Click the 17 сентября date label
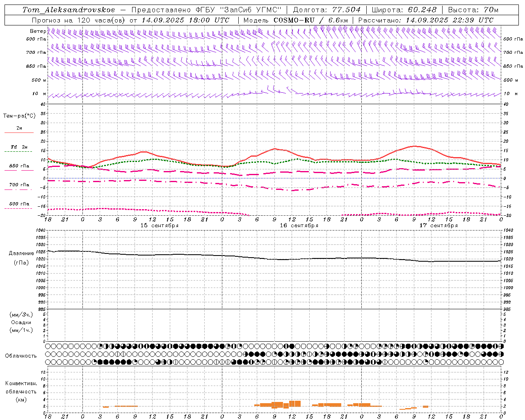Image resolution: width=525 pixels, height=420 pixels. [438, 226]
